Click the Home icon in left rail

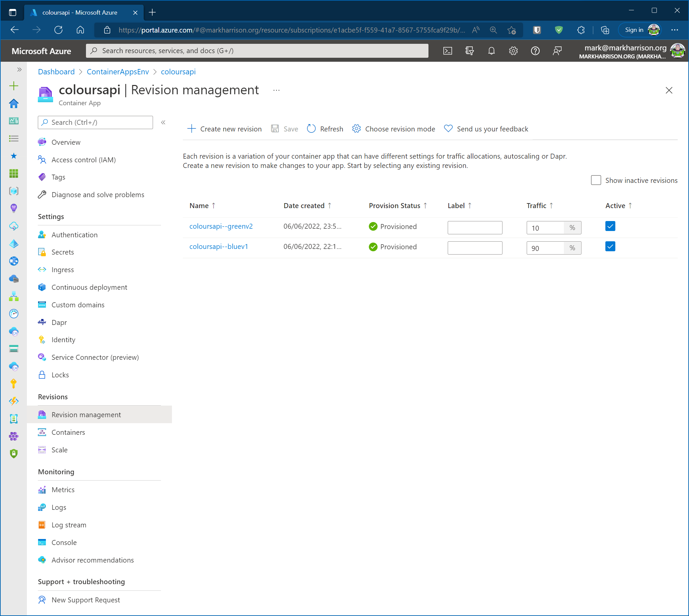[14, 103]
